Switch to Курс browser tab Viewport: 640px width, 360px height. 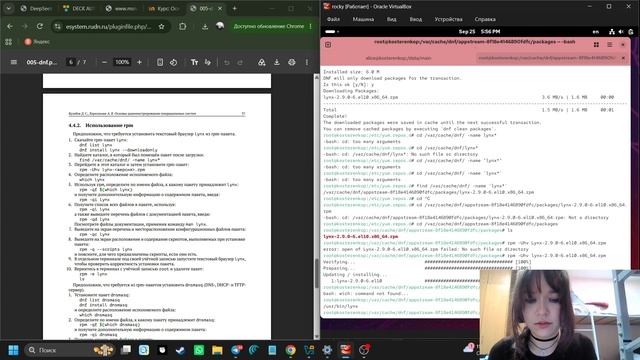163,8
